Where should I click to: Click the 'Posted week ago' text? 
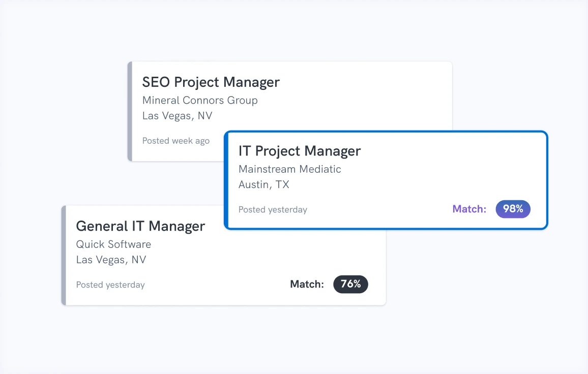click(x=175, y=141)
